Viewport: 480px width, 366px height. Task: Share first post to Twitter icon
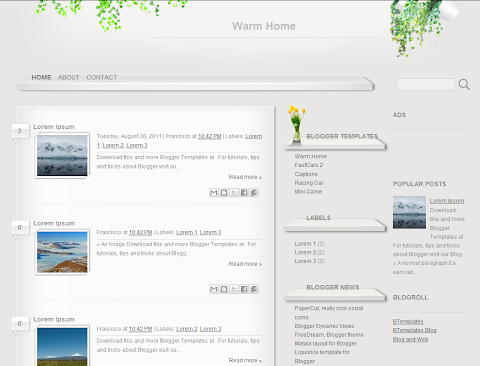tap(234, 193)
